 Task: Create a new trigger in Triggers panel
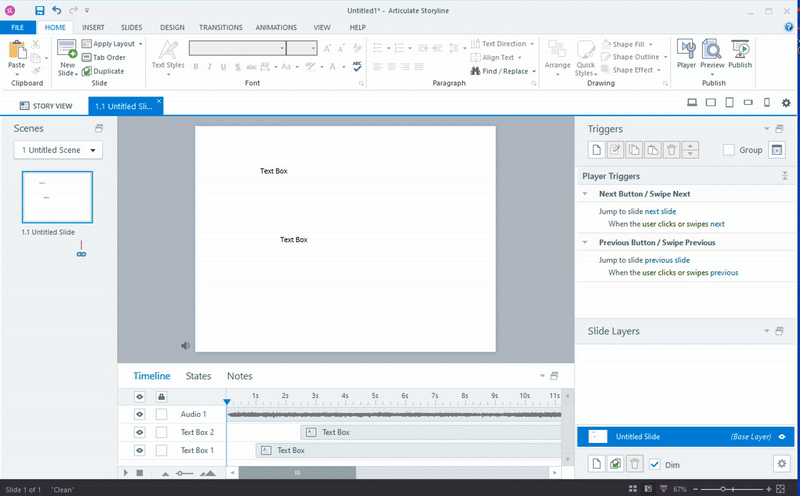pyautogui.click(x=596, y=150)
